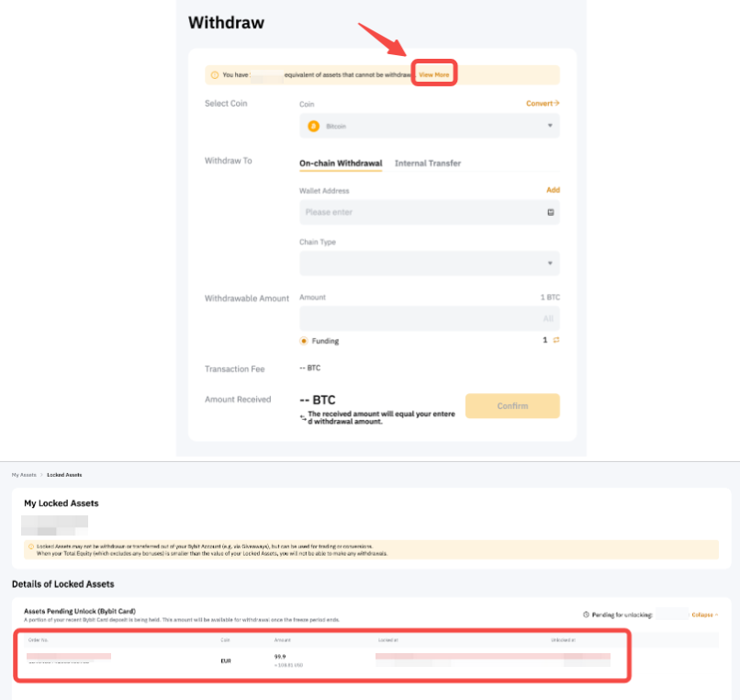This screenshot has width=740, height=700.
Task: Click the View More link
Action: click(434, 74)
